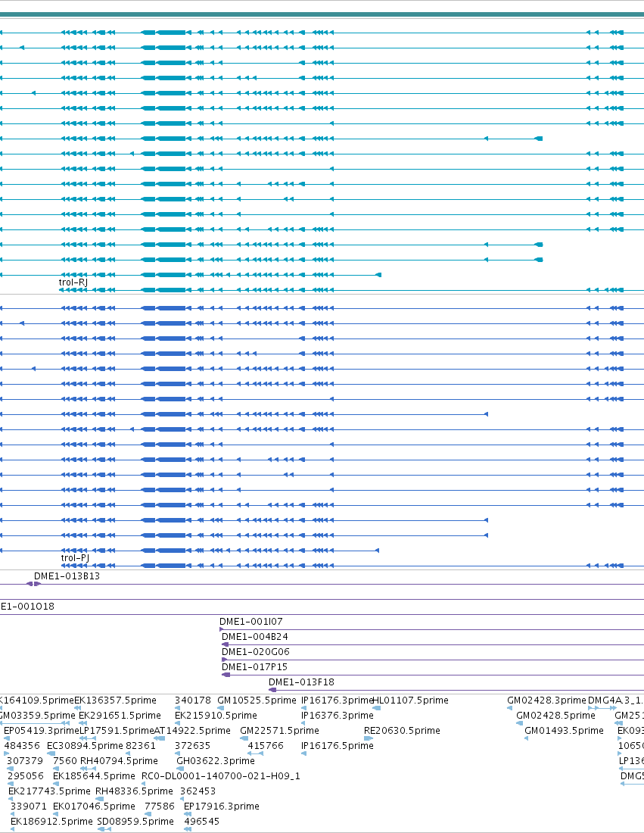Select the EK017046.5prime EST label

[94, 806]
